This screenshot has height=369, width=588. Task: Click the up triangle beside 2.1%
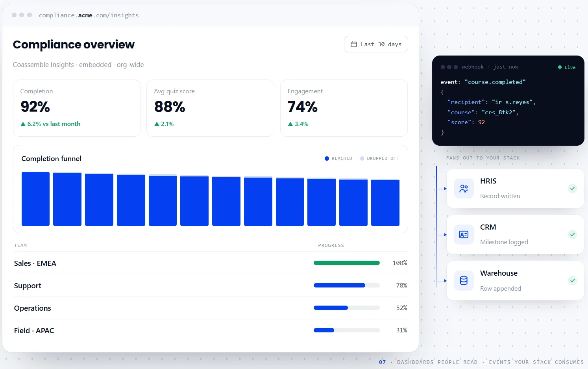tap(157, 124)
